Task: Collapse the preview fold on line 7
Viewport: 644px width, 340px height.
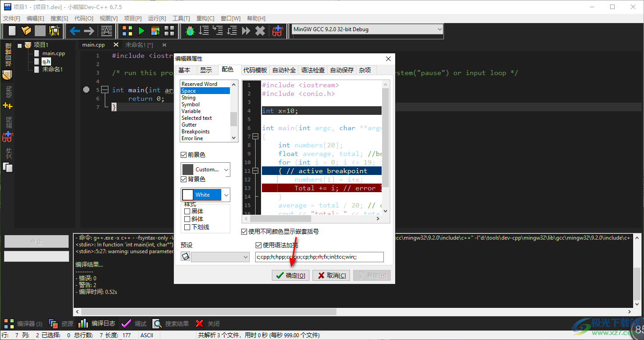Action: tap(255, 137)
